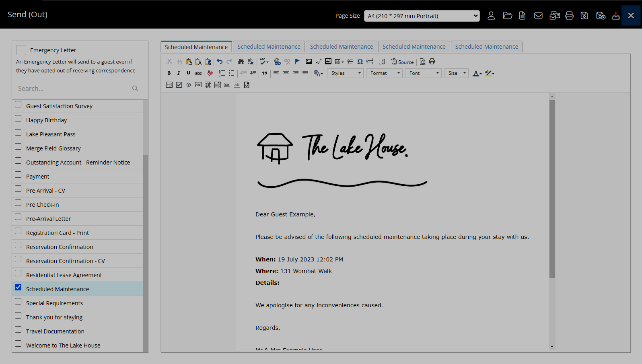Uncheck the Scheduled Maintenance letter

[18, 288]
